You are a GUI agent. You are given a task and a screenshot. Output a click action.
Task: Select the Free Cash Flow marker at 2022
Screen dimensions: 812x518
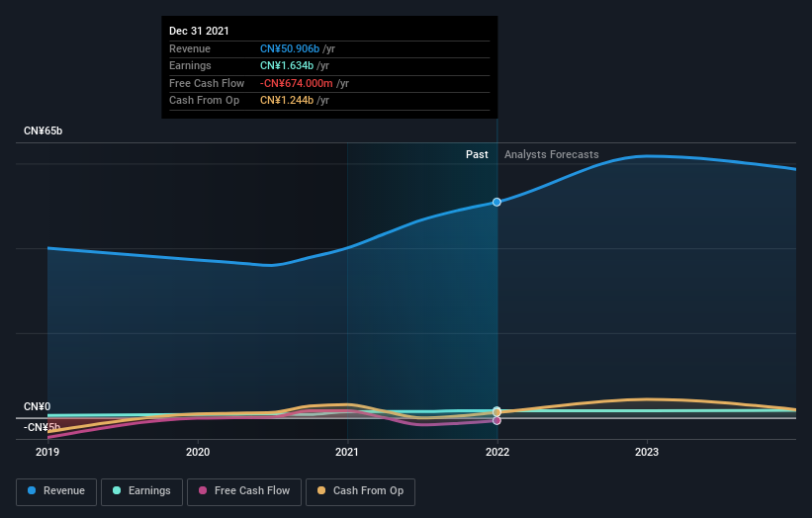click(496, 421)
